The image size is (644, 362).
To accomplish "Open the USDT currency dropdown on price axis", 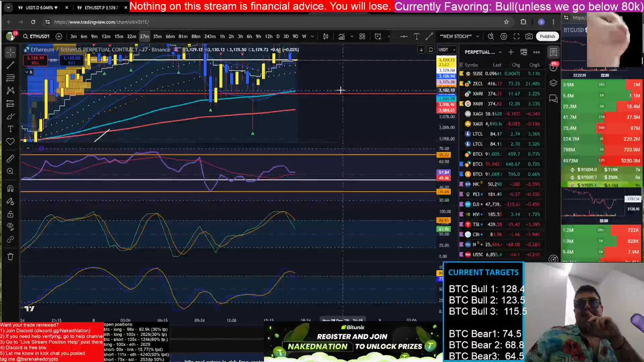I will click(x=447, y=50).
